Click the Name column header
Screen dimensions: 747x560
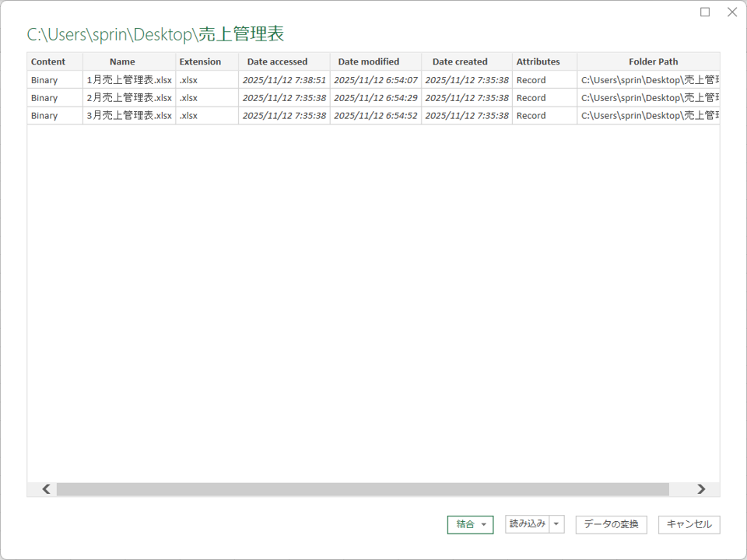click(122, 61)
